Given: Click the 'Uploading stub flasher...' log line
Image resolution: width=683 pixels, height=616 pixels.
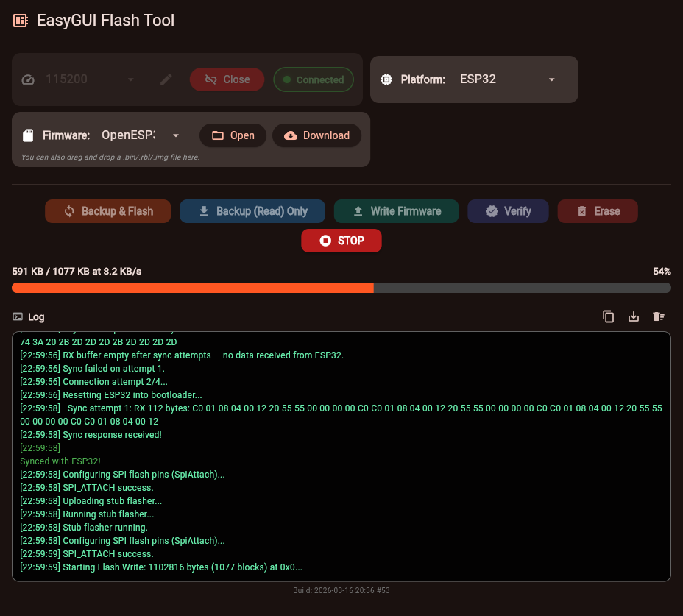Looking at the screenshot, I should click(91, 501).
